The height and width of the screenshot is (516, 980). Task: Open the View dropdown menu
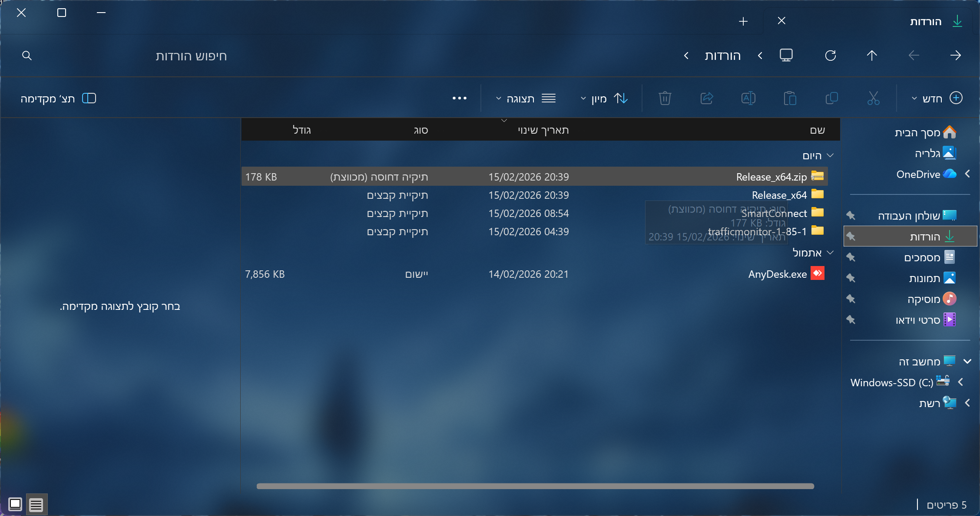(x=526, y=99)
